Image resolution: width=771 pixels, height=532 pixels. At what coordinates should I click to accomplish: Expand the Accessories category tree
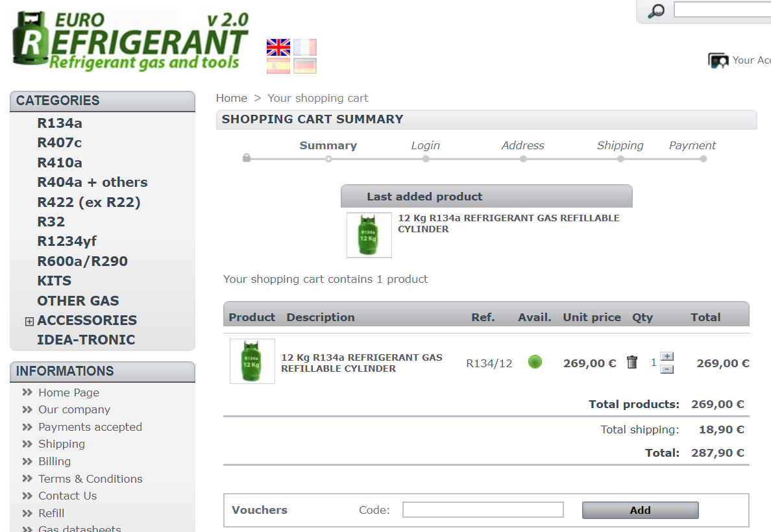(x=29, y=321)
